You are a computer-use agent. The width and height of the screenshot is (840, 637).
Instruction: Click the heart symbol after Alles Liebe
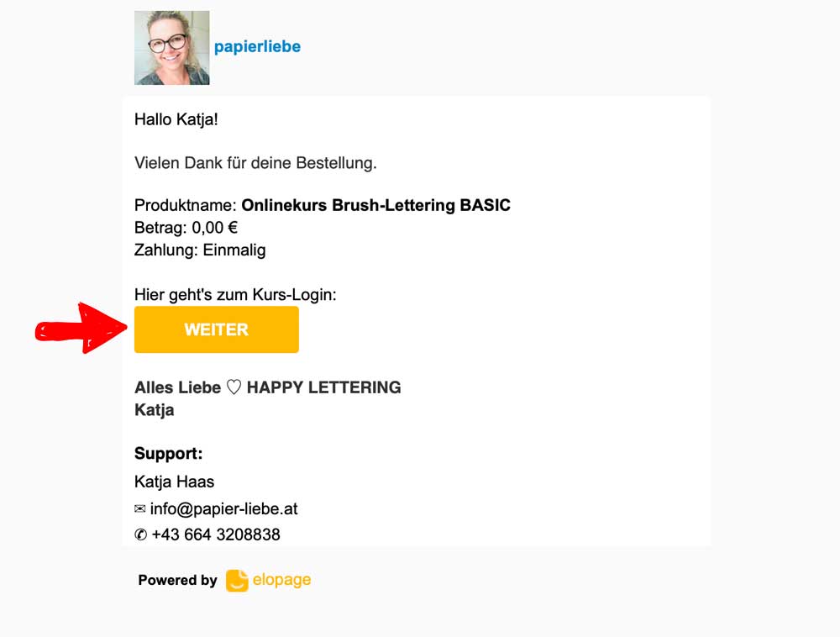coord(234,387)
